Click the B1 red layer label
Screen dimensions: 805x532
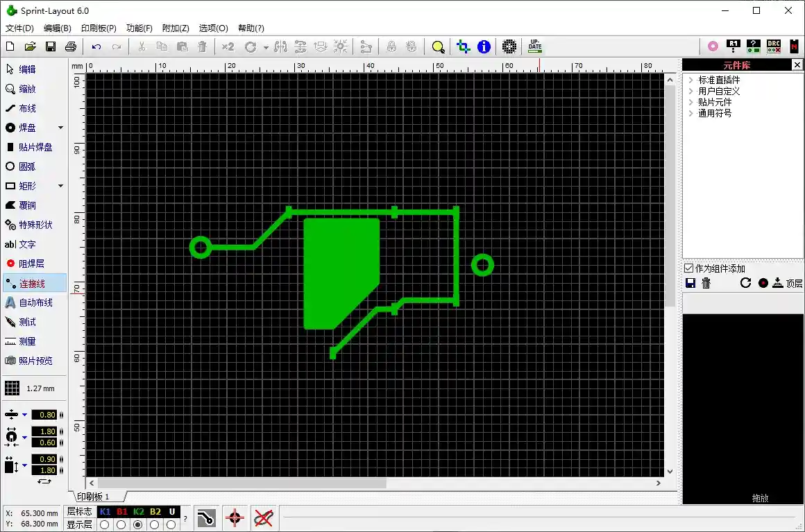121,511
